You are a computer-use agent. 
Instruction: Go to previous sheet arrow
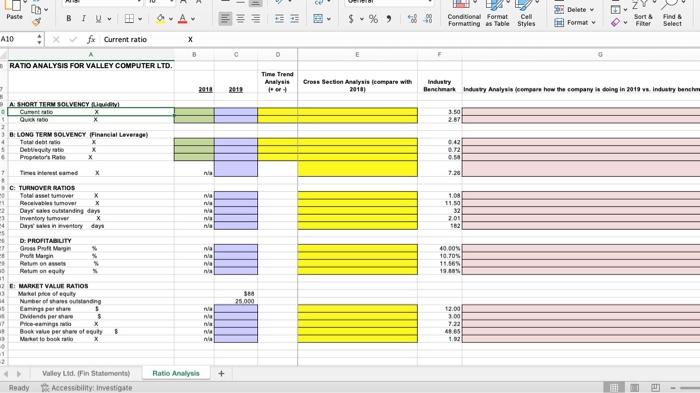[6, 374]
